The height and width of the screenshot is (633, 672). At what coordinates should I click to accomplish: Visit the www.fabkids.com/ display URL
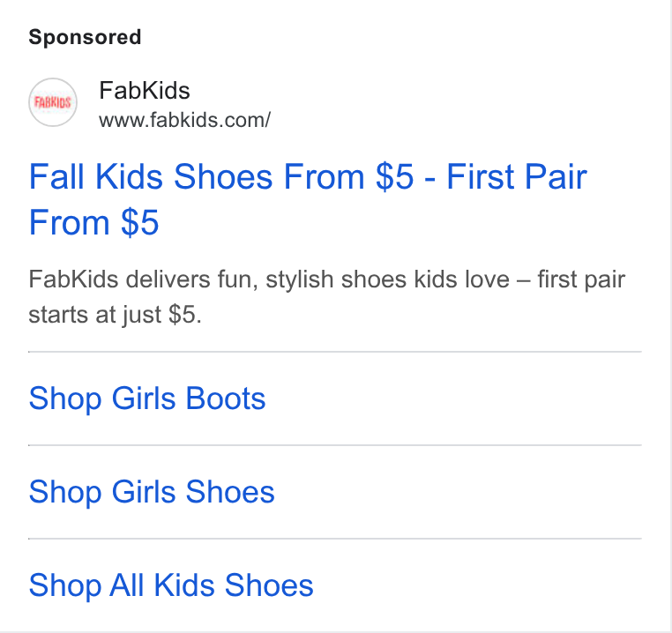pyautogui.click(x=184, y=120)
